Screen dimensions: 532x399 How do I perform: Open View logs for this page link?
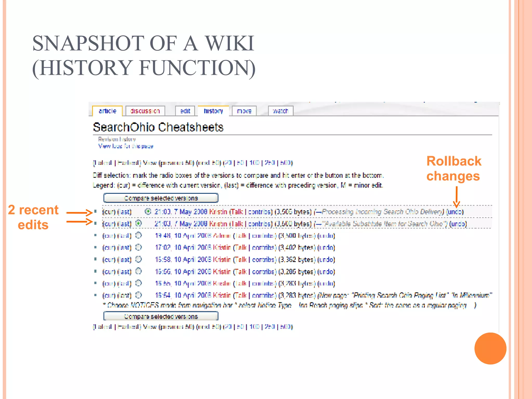click(126, 146)
